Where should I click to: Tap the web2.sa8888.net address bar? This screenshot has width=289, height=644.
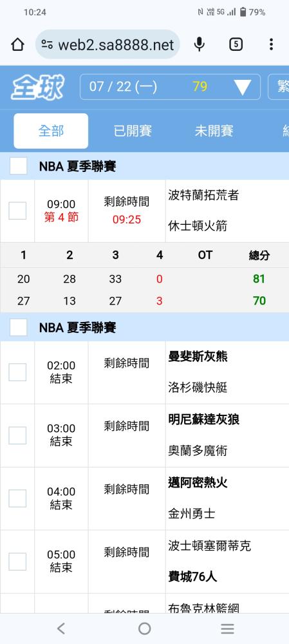(x=108, y=44)
